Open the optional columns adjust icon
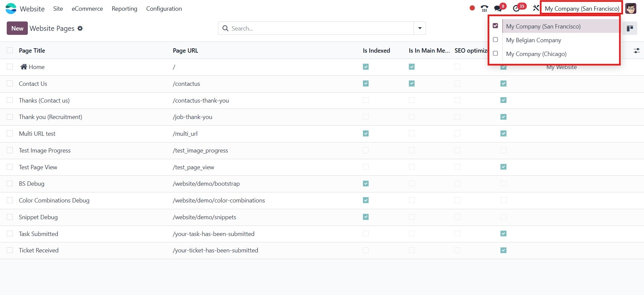 636,51
